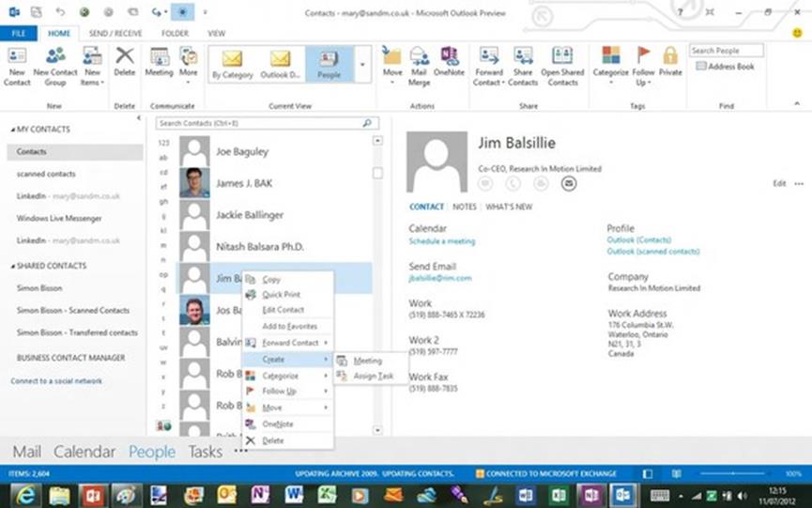
Task: Send contact to OneNote from ribbon
Action: coord(449,62)
